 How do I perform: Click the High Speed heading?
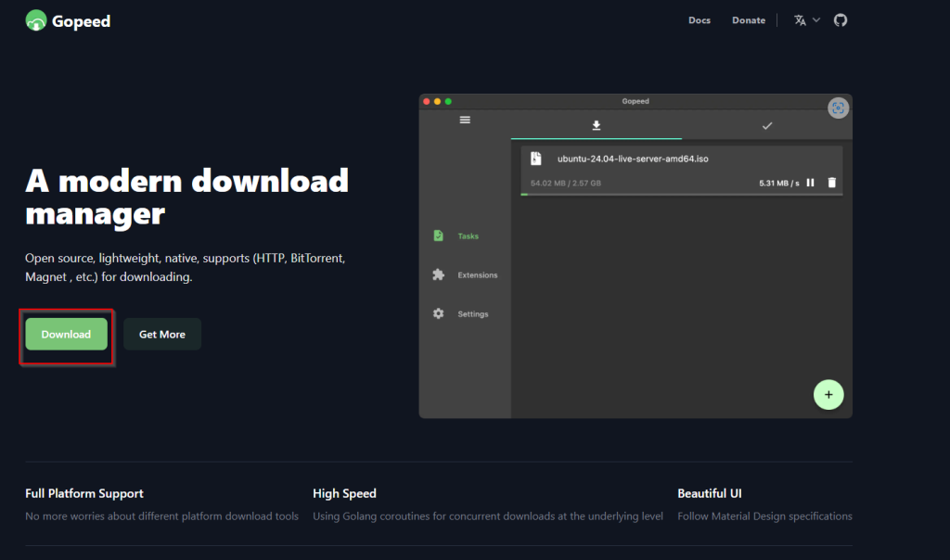click(x=344, y=493)
